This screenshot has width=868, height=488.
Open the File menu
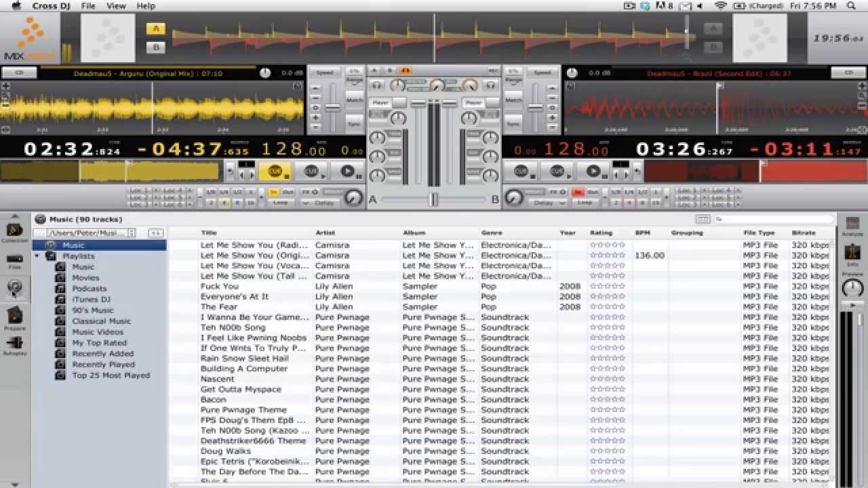tap(88, 5)
